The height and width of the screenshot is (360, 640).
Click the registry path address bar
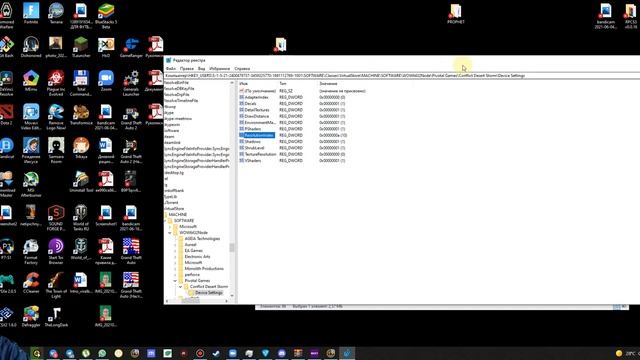point(402,76)
